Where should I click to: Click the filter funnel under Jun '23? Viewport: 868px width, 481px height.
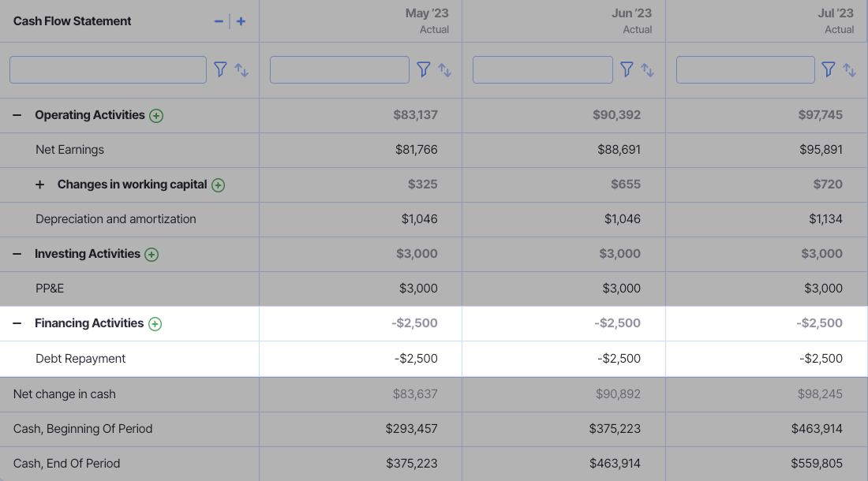tap(627, 69)
